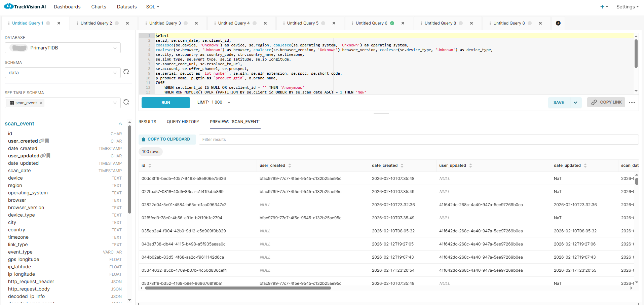Viewport: 644px width, 305px height.
Task: Click the date_updated cell 2026-02-12T19:27:06
Action: point(575,244)
